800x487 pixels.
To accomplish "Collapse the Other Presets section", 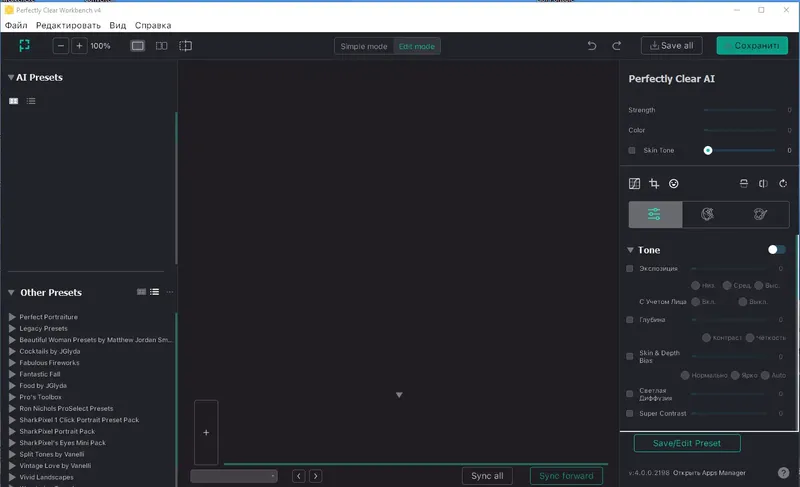I will 11,293.
